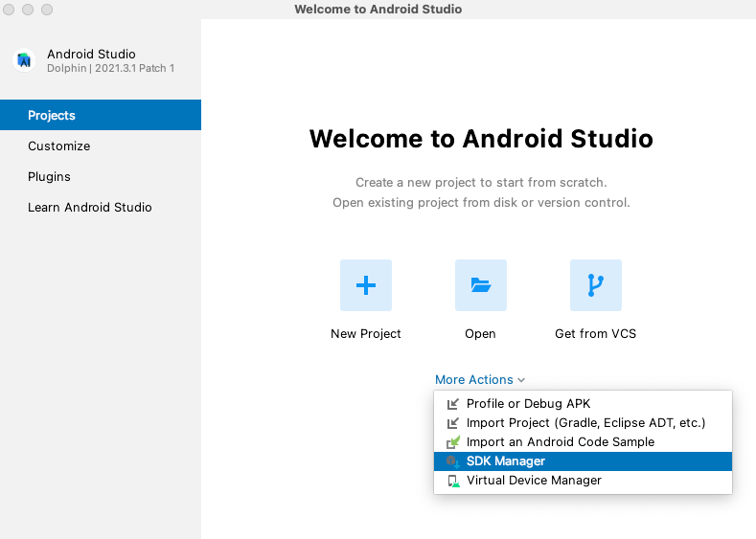The height and width of the screenshot is (539, 756).
Task: Click the Get from VCS branch icon
Action: coord(595,285)
